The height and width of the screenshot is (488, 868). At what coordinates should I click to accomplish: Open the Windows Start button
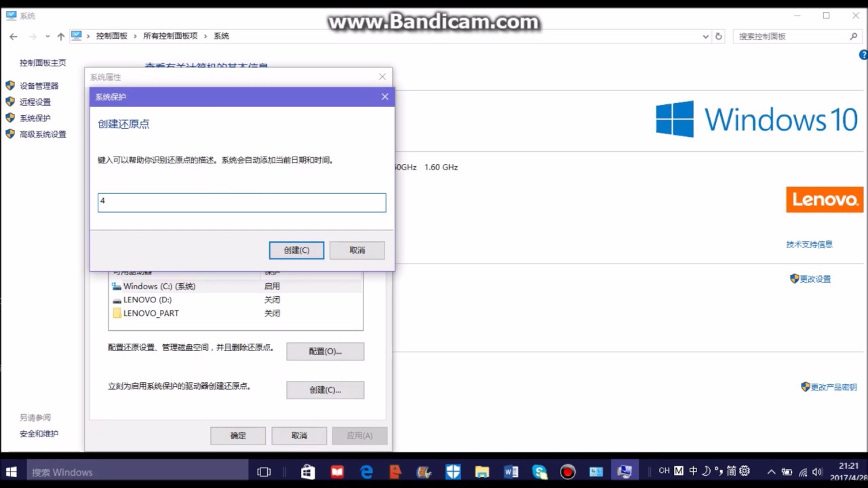[12, 472]
